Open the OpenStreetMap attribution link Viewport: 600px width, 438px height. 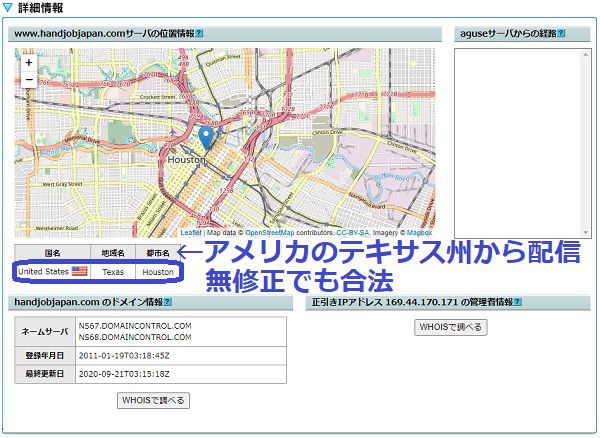click(x=270, y=233)
